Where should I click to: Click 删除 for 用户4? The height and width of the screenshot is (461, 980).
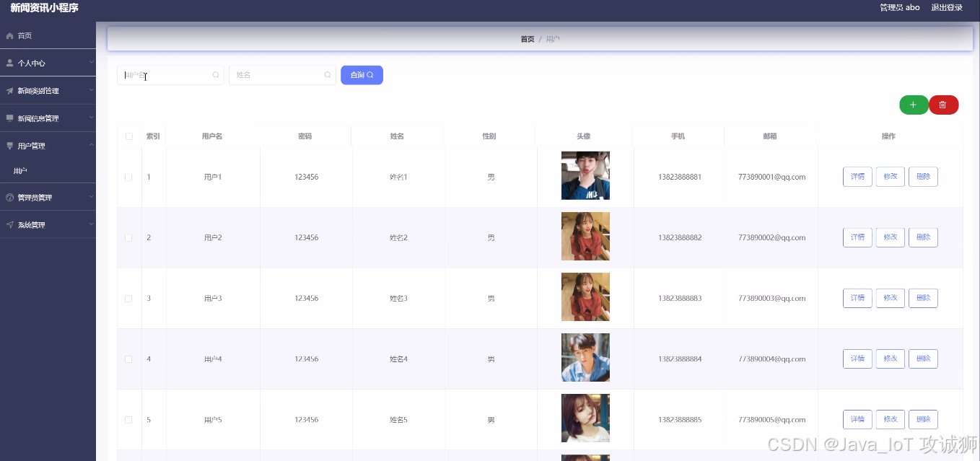923,359
